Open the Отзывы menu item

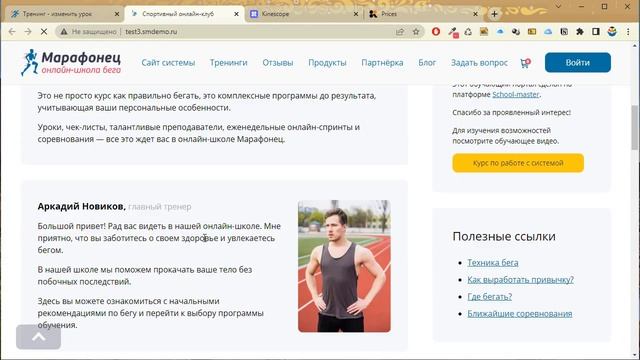click(x=278, y=63)
